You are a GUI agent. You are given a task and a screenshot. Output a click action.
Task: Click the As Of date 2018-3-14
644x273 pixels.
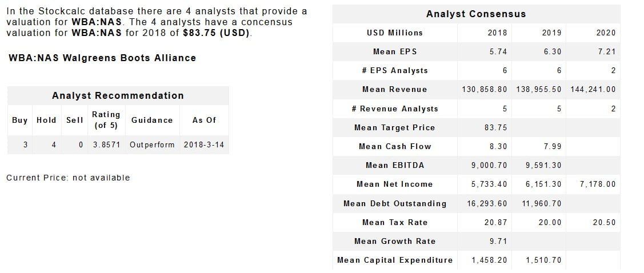click(x=204, y=144)
